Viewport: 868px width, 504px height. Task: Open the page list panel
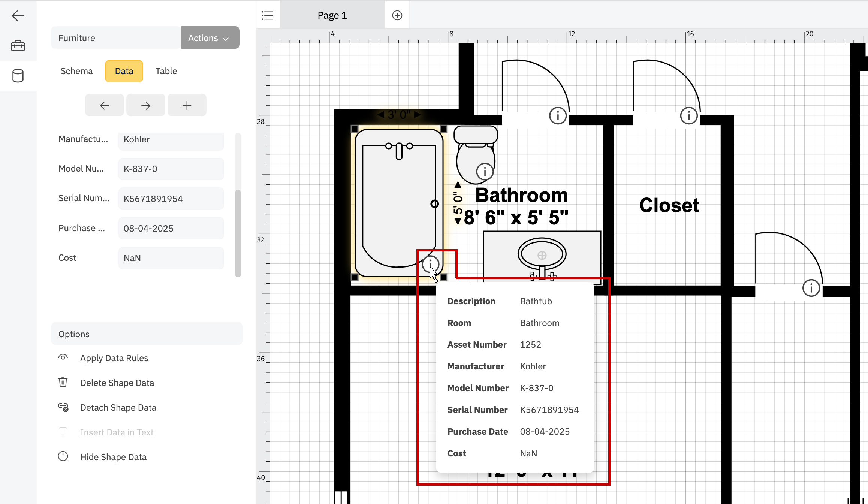(x=267, y=15)
